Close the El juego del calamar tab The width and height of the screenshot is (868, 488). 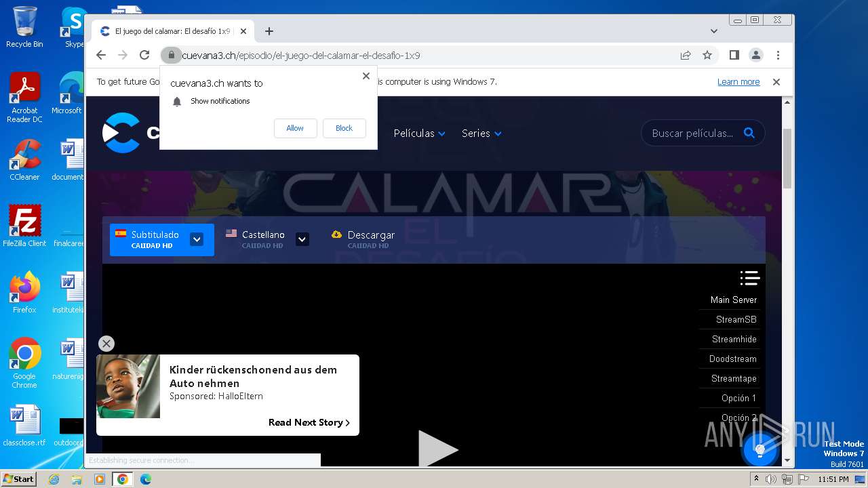coord(243,31)
